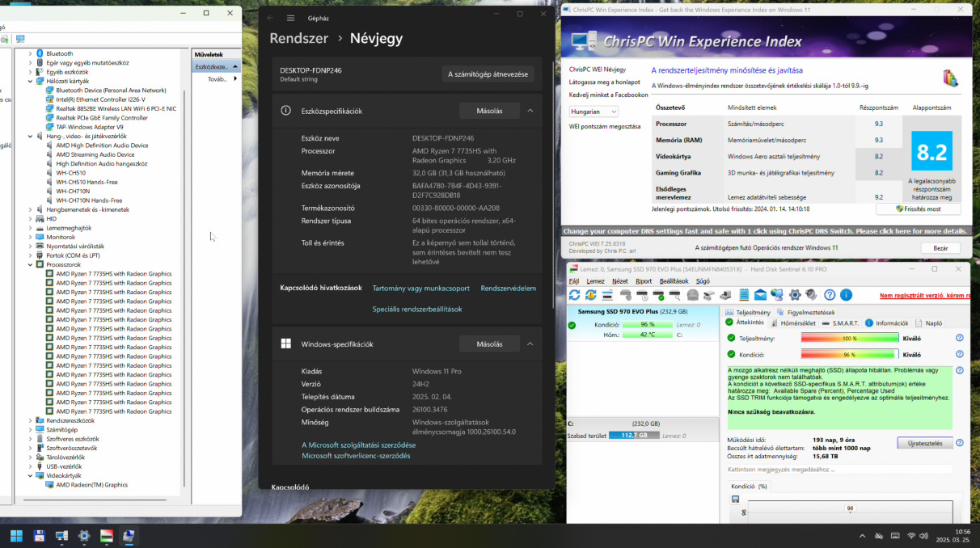Image resolution: width=980 pixels, height=548 pixels.
Task: Click the save floppy icon in Kondíció chart
Action: coord(735,500)
